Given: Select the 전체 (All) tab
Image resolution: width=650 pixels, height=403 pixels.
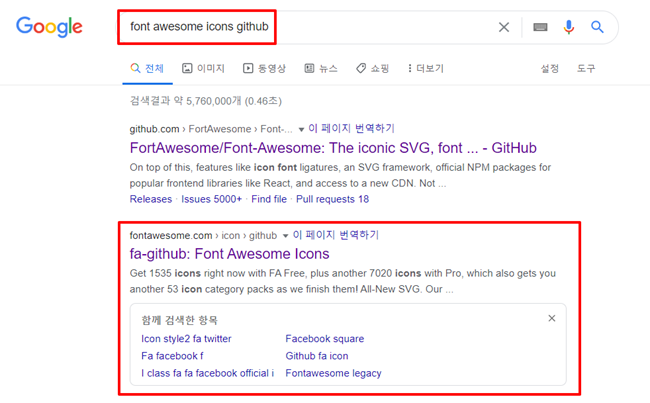Looking at the screenshot, I should tap(147, 68).
